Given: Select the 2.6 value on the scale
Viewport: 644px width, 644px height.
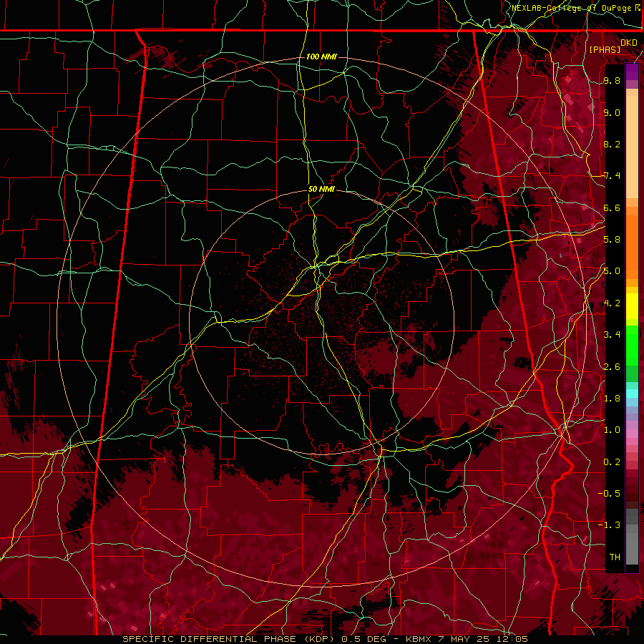Looking at the screenshot, I should (x=612, y=367).
